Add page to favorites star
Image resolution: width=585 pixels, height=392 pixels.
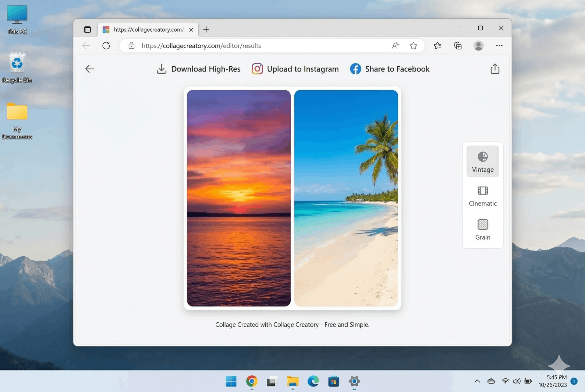(x=413, y=46)
